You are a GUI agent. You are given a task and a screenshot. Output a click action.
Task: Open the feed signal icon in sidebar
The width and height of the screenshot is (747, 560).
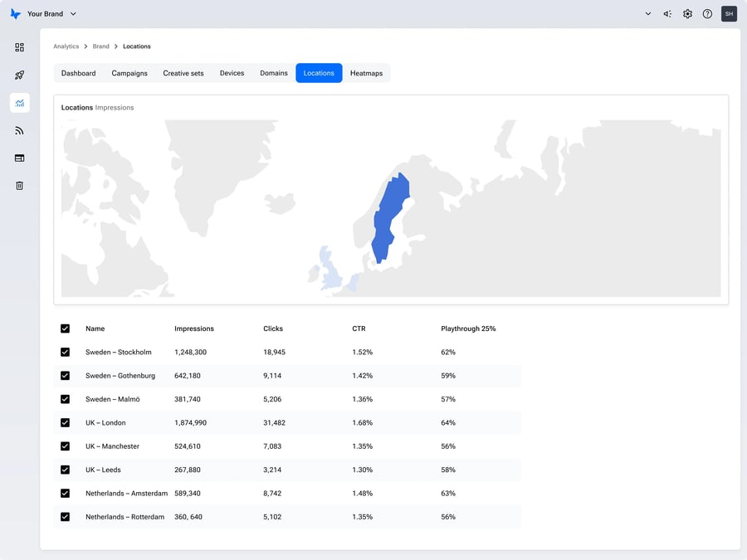(19, 130)
